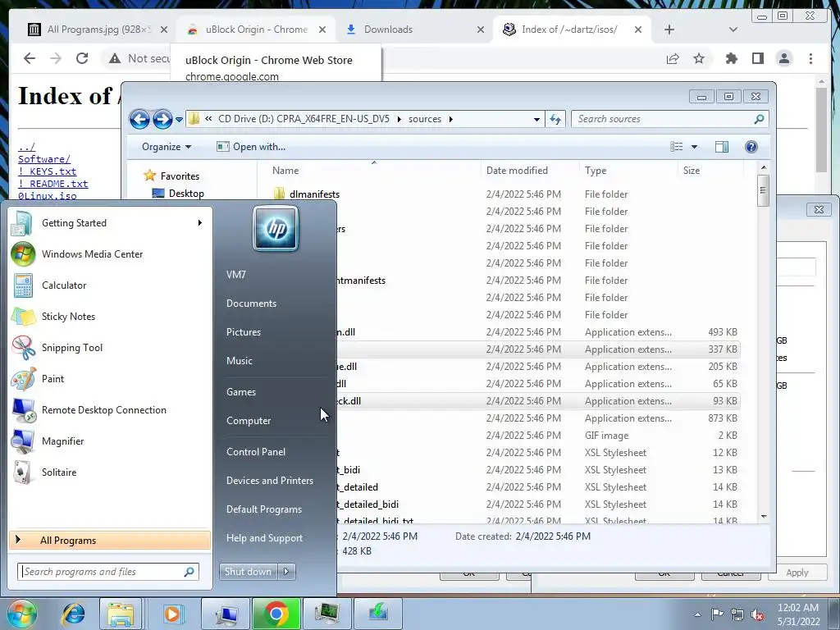
Task: Click Open with... in Explorer toolbar
Action: 251,147
